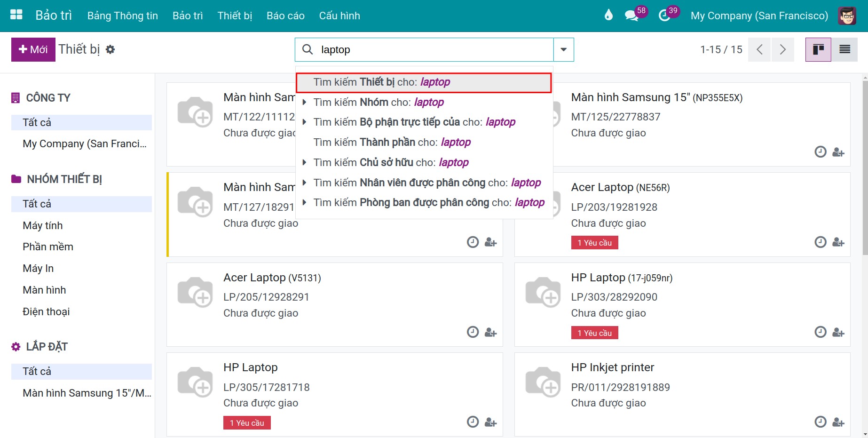Expand Tìm kiếm Nhóm search suggestion arrow
The image size is (868, 438).
(304, 102)
